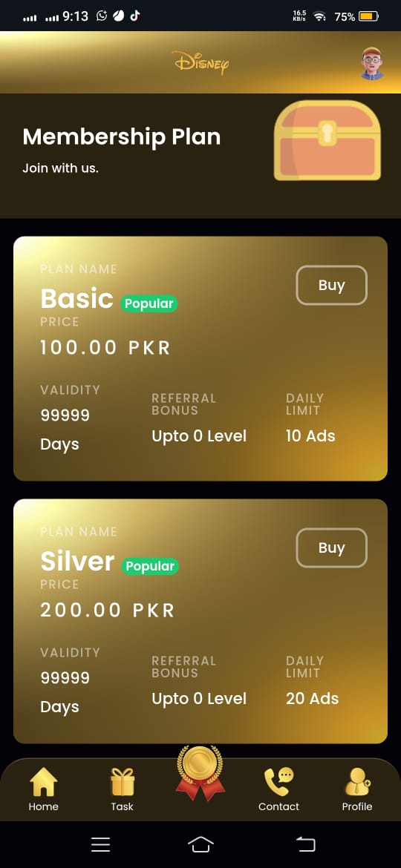Tap the treasure chest illustration
Image resolution: width=401 pixels, height=868 pixels.
(327, 140)
